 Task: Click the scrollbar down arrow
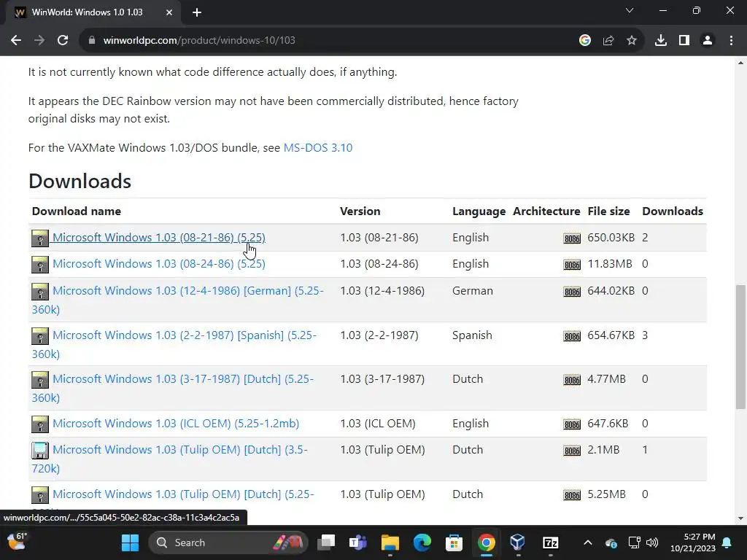point(741,518)
